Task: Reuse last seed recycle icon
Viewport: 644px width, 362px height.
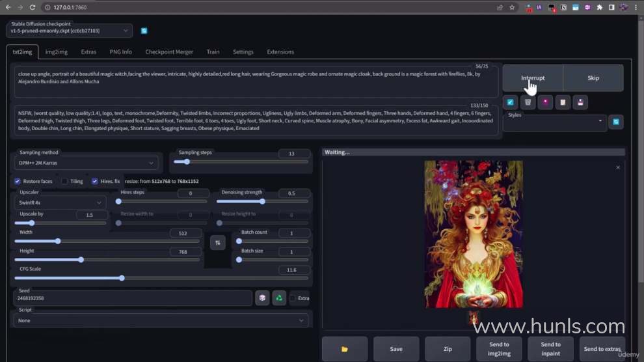Action: 279,298
